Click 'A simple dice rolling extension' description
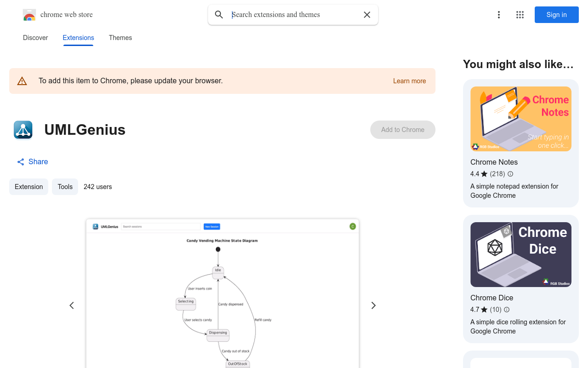The width and height of the screenshot is (588, 368). click(x=518, y=327)
